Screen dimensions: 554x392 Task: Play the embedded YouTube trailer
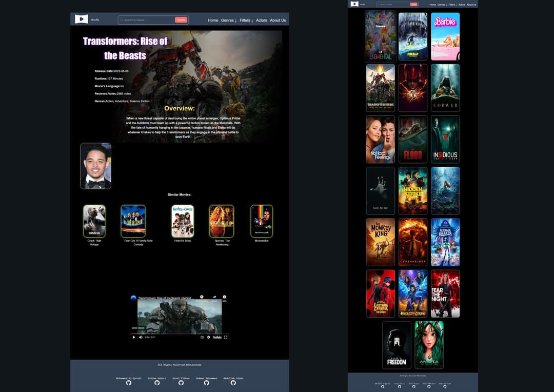click(133, 337)
